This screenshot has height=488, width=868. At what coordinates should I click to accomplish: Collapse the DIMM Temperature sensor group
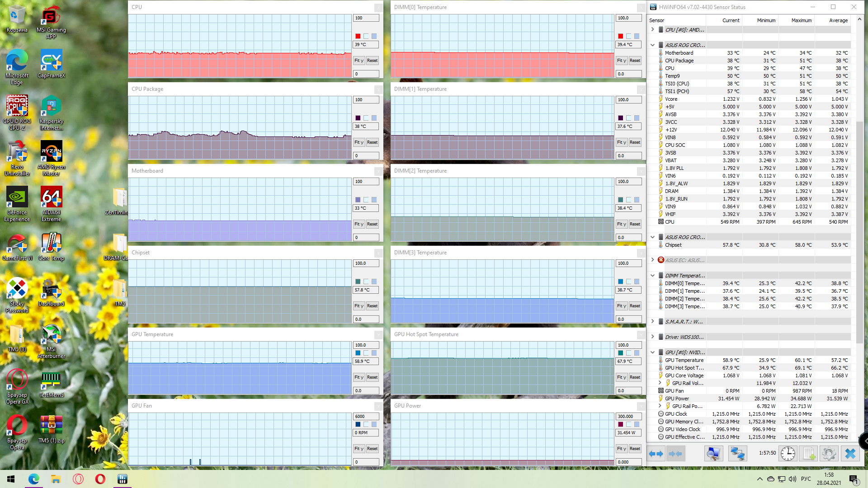(x=652, y=275)
